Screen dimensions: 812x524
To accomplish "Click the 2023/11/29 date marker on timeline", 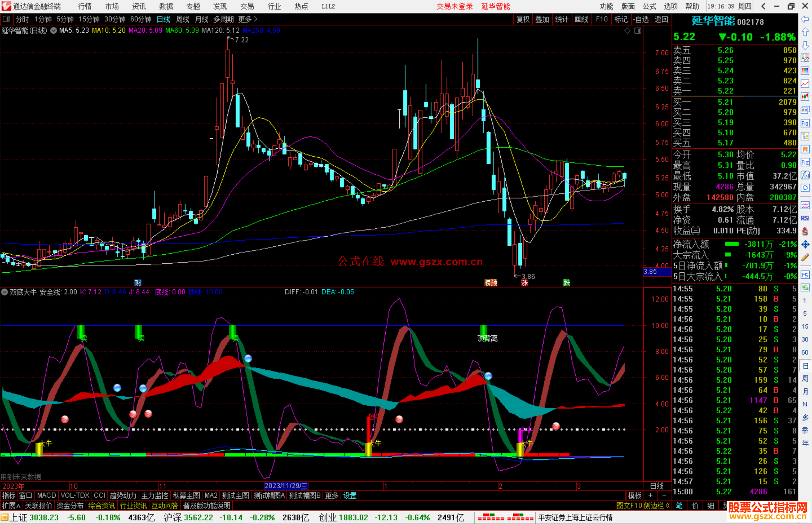I will point(286,486).
